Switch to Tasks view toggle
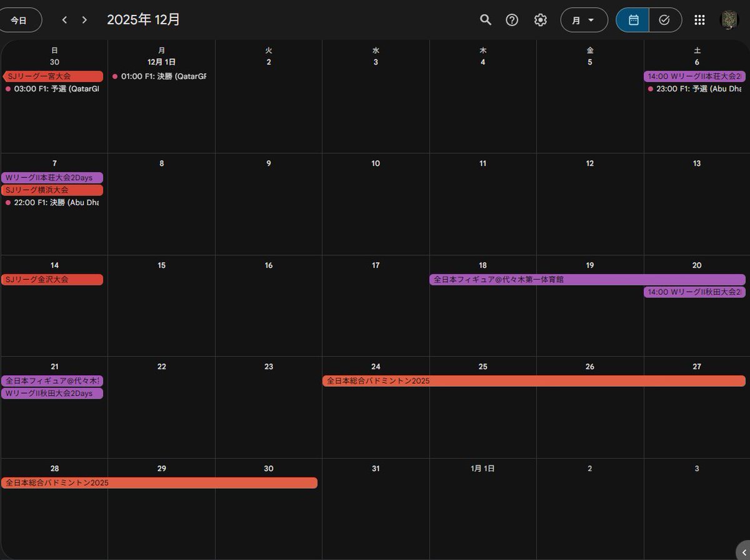Image resolution: width=750 pixels, height=560 pixels. (664, 20)
